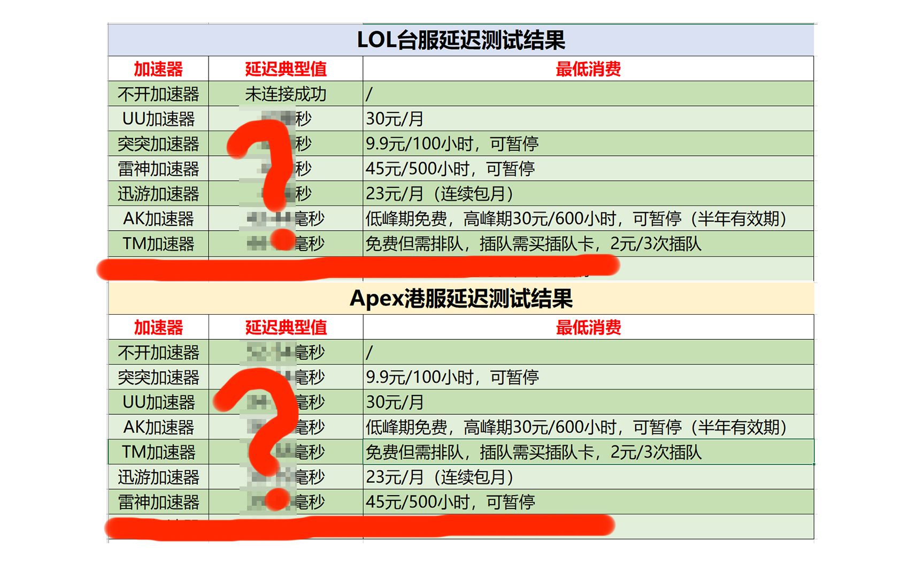Select the TM加速器 cell in the Apex table
The width and height of the screenshot is (924, 578).
click(158, 452)
